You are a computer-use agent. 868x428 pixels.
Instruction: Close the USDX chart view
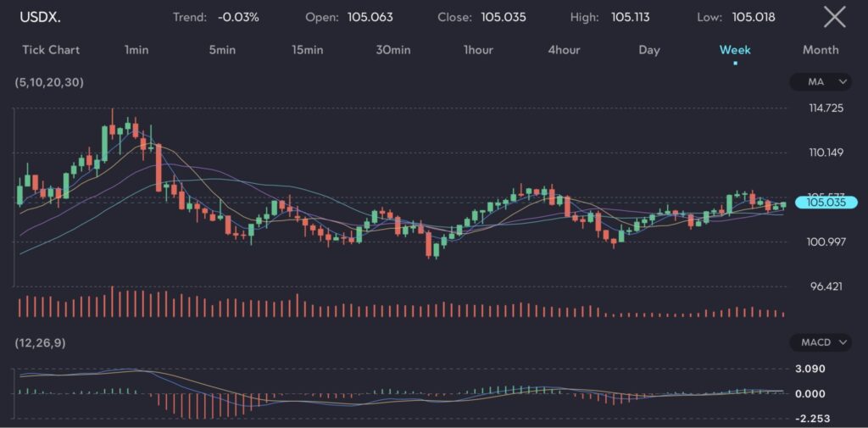tap(834, 17)
